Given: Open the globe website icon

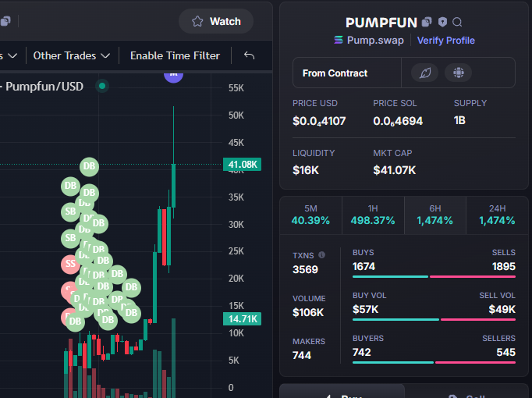Looking at the screenshot, I should click(x=459, y=73).
